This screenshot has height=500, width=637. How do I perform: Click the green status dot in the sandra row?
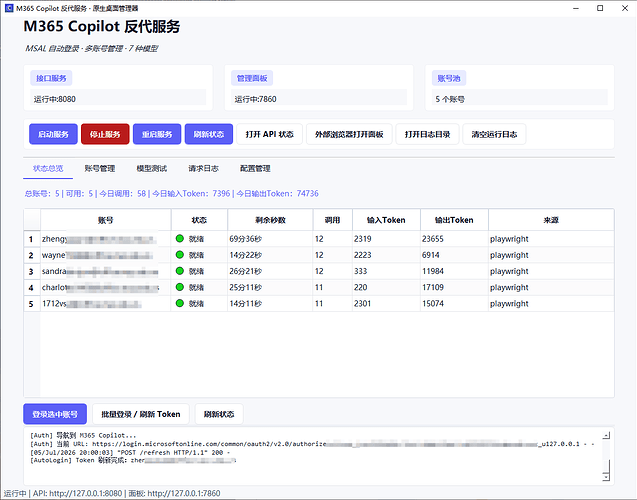pyautogui.click(x=180, y=271)
